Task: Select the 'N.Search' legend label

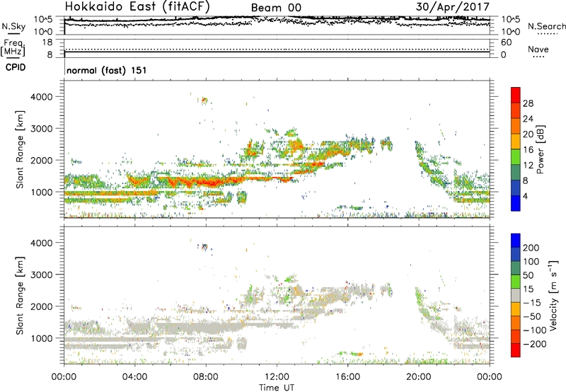Action: [x=546, y=26]
